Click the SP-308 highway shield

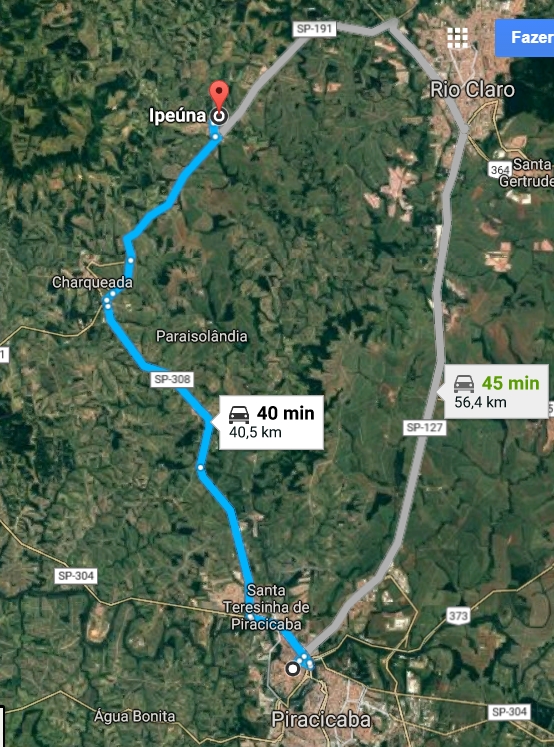172,379
